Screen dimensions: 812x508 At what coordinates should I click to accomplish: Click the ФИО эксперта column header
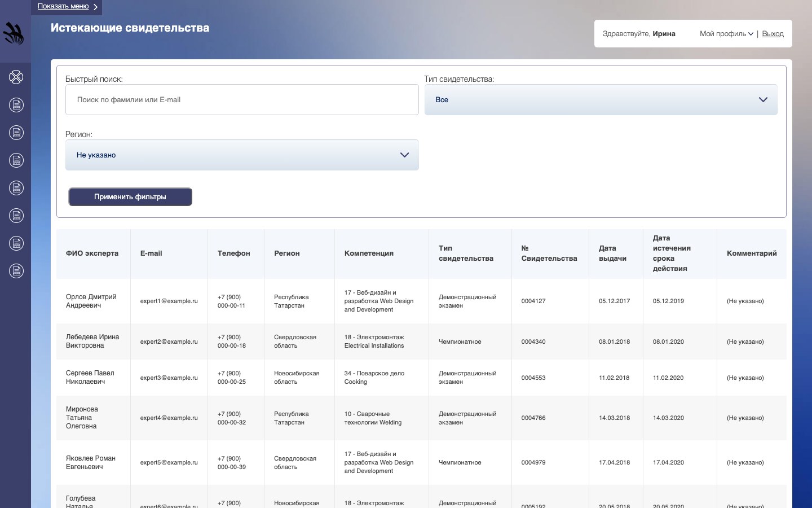point(92,253)
